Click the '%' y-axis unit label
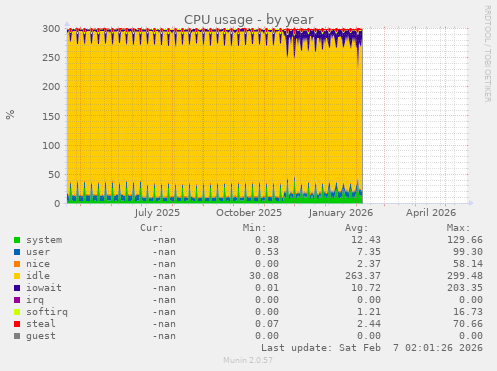 click(10, 115)
